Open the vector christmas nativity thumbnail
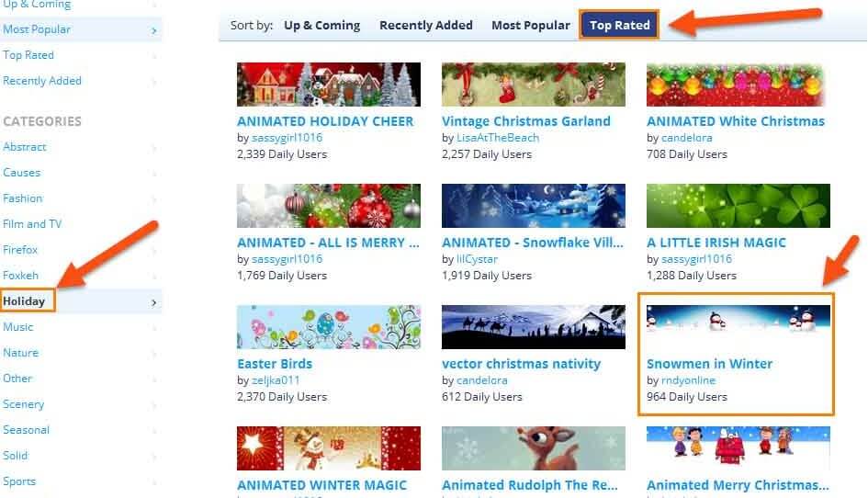 coord(533,327)
